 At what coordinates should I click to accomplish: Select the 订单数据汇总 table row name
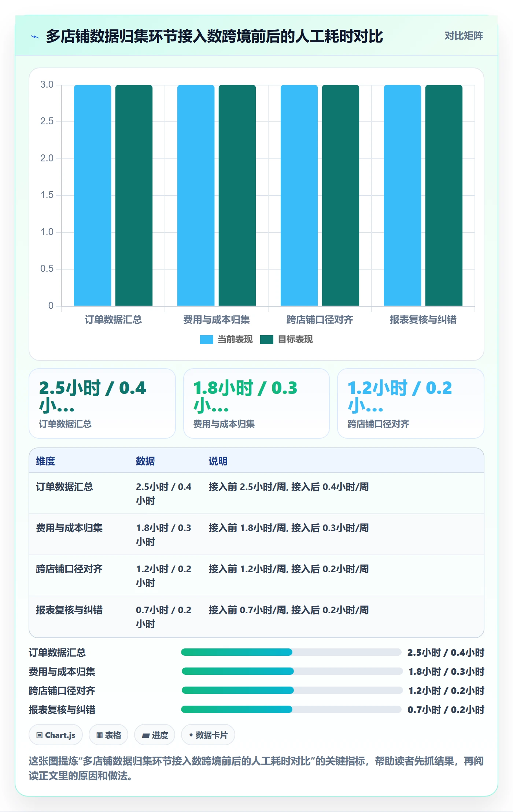tap(64, 487)
